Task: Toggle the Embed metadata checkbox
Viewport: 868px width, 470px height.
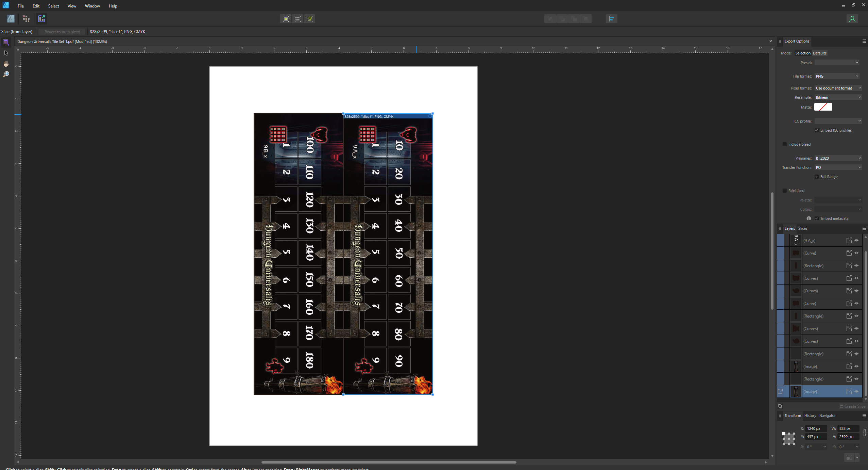Action: (817, 218)
